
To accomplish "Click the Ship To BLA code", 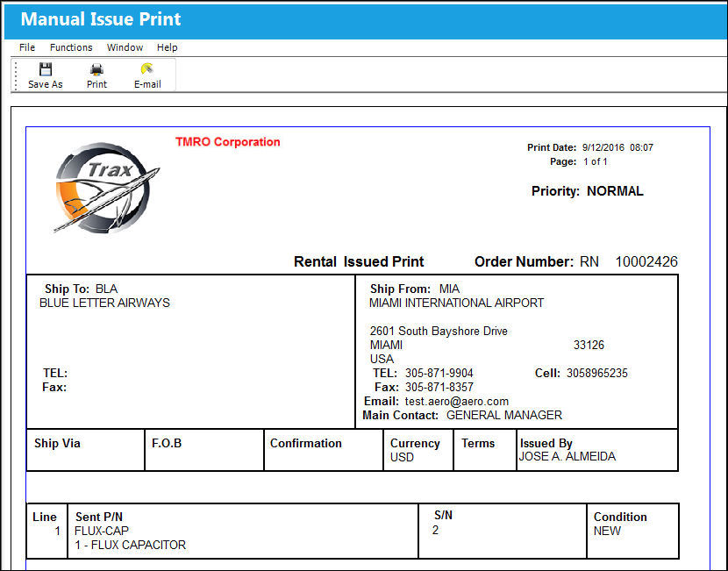I will click(x=106, y=289).
